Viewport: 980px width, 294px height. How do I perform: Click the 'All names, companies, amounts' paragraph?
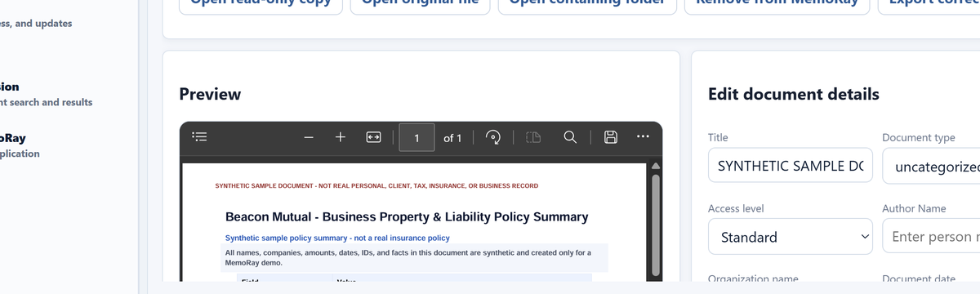pos(408,258)
